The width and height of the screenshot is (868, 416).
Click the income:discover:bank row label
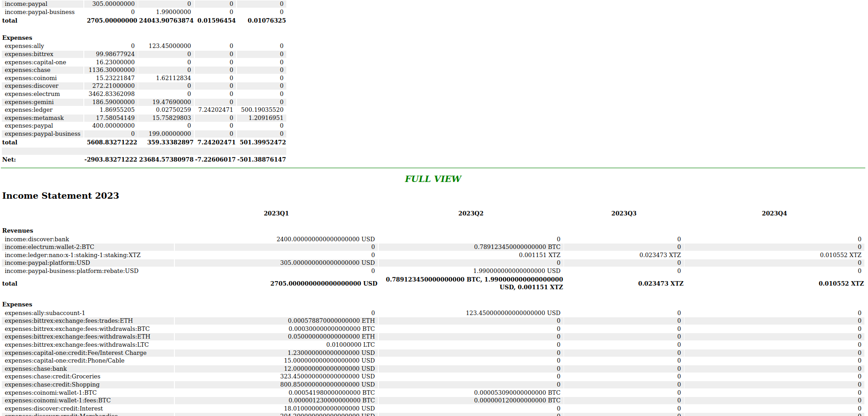tap(37, 239)
